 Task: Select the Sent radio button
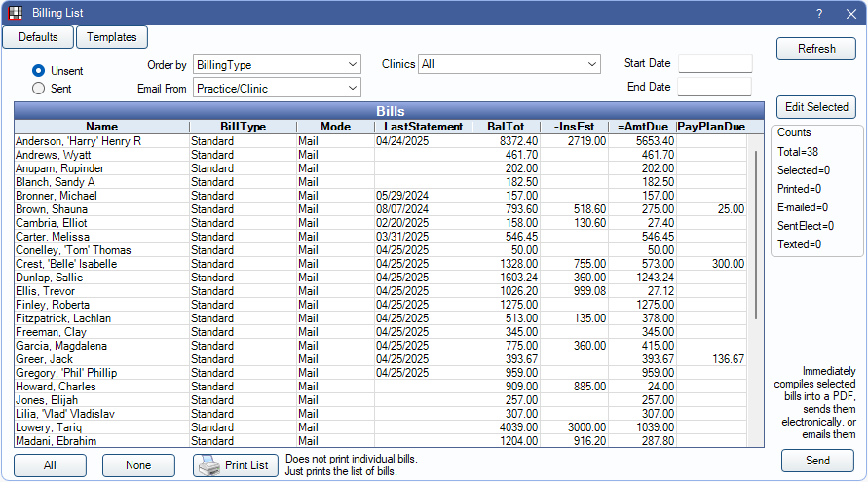39,89
